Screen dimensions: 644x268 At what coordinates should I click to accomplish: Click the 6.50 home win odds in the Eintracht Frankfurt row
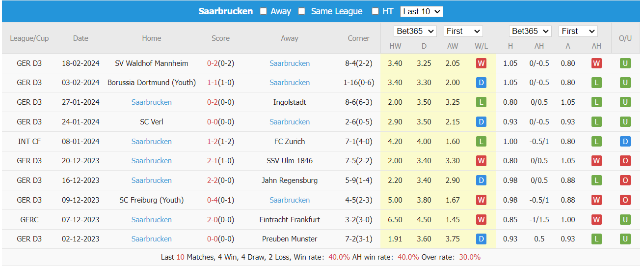[x=395, y=220]
